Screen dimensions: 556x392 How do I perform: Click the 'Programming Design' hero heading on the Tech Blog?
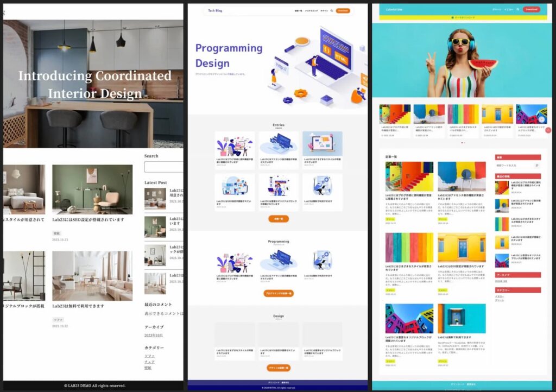pyautogui.click(x=229, y=55)
